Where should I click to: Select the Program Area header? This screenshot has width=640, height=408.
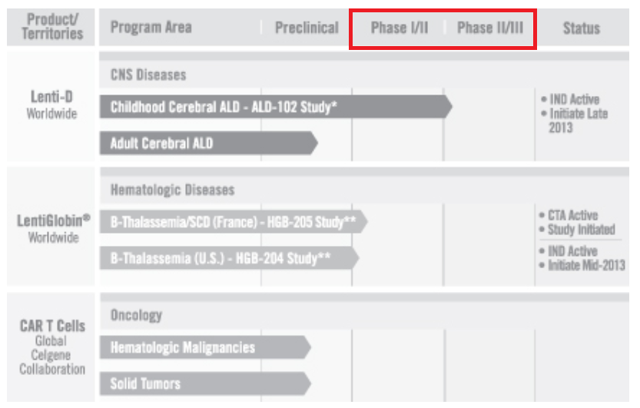pyautogui.click(x=151, y=27)
